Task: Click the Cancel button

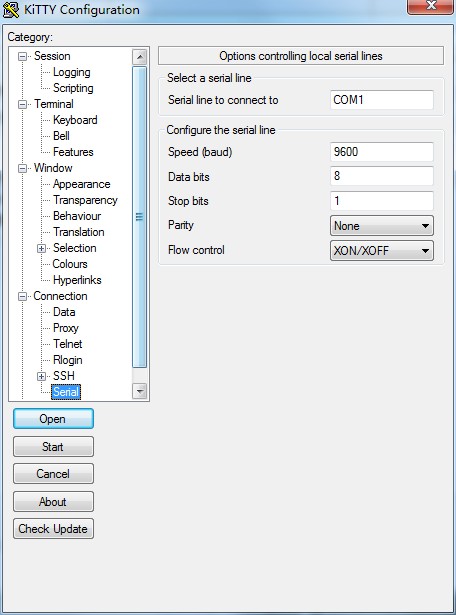Action: pyautogui.click(x=53, y=474)
